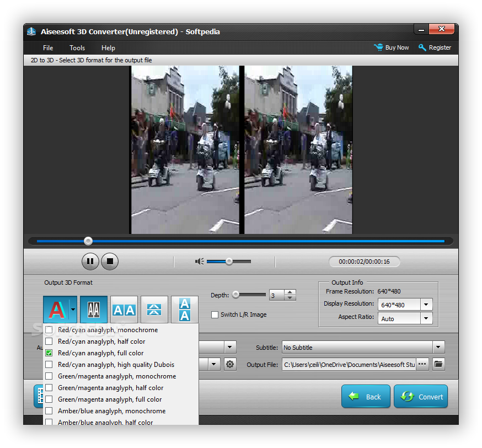482x448 pixels.
Task: Open the Tools menu
Action: click(77, 48)
